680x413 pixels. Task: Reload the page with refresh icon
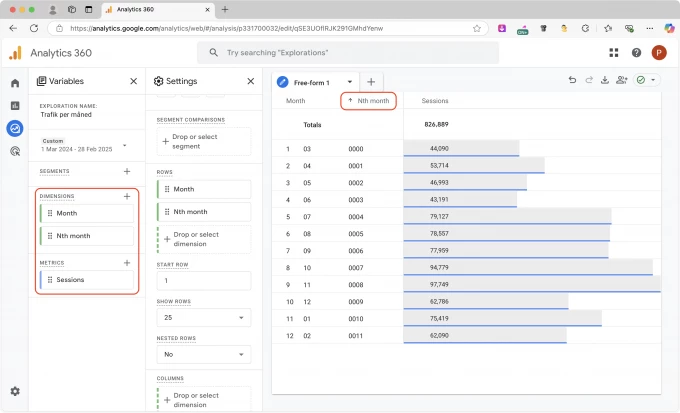click(34, 28)
